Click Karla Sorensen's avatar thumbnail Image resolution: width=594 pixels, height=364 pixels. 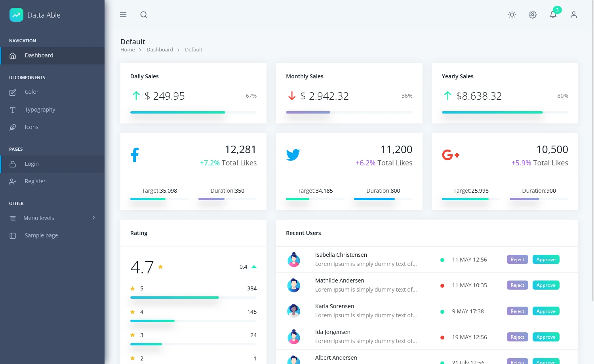(x=293, y=311)
